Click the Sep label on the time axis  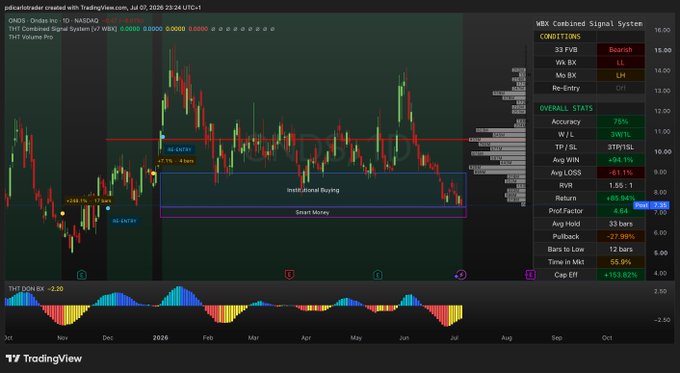[x=557, y=337]
